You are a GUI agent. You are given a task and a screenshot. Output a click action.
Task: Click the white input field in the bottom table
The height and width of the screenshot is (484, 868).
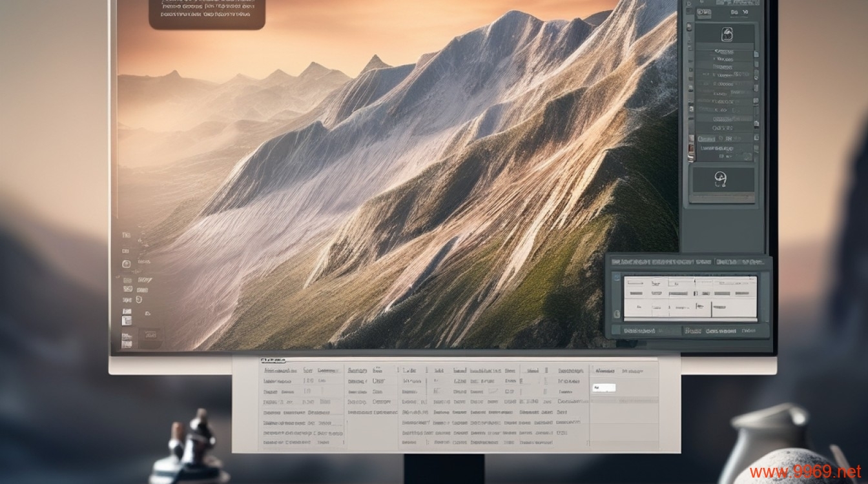(x=604, y=388)
